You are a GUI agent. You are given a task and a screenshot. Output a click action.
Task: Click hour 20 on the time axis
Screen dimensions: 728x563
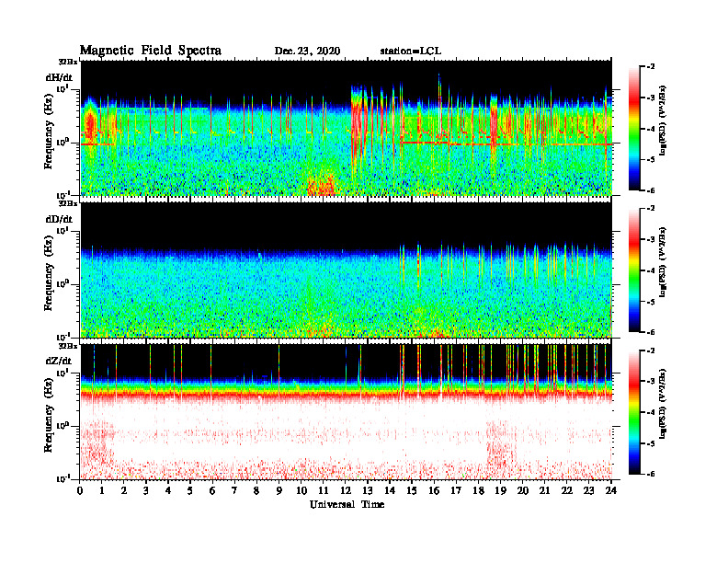click(x=523, y=491)
